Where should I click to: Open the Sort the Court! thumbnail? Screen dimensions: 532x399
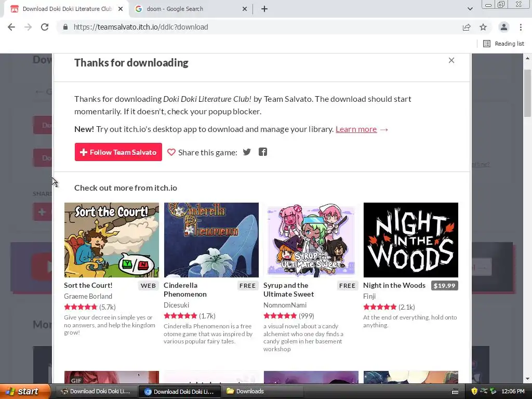[111, 240]
